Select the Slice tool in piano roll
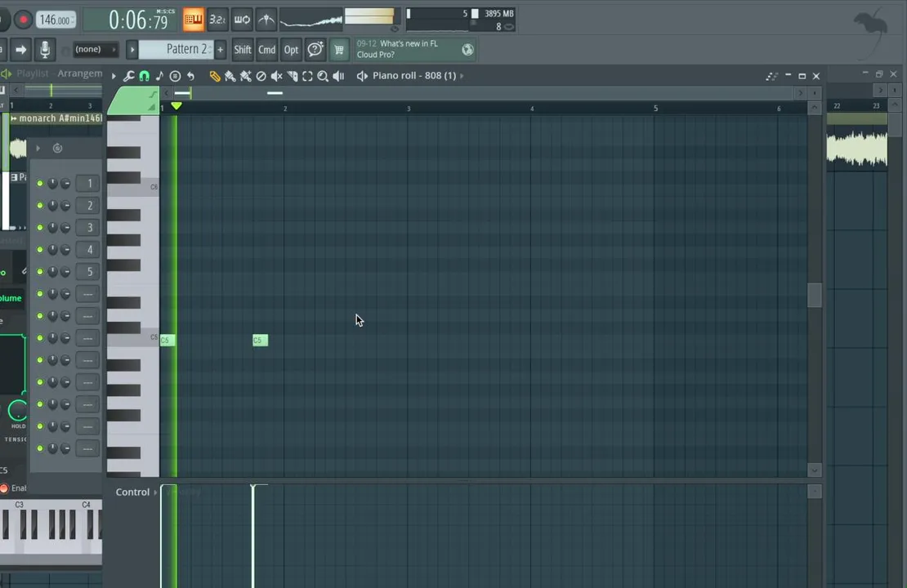The height and width of the screenshot is (588, 907). [x=292, y=76]
